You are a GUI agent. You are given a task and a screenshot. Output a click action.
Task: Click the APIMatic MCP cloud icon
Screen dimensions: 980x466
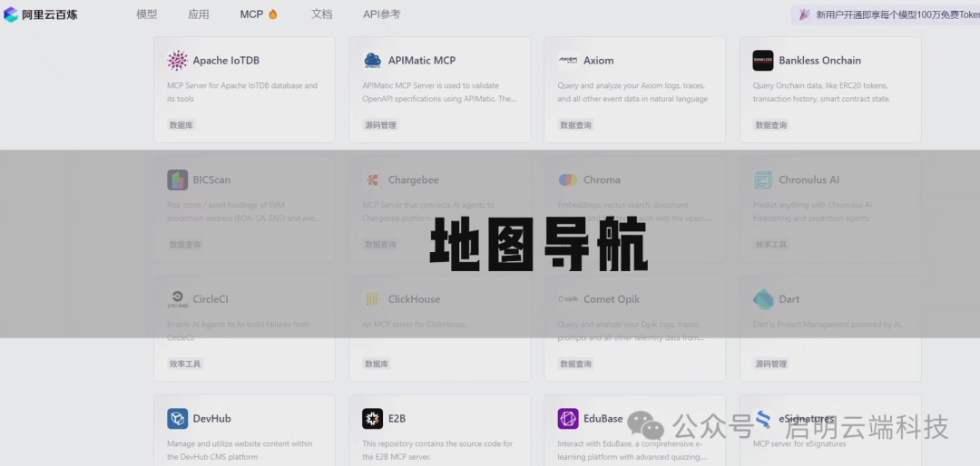point(373,61)
